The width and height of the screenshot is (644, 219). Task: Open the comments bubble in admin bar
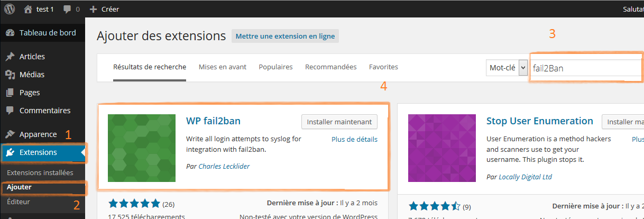pyautogui.click(x=67, y=10)
